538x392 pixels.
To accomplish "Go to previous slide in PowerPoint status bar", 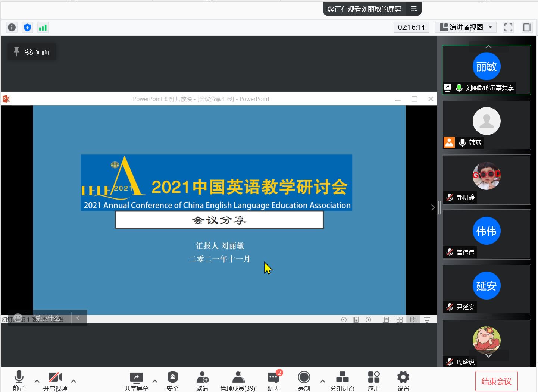I will pos(344,320).
